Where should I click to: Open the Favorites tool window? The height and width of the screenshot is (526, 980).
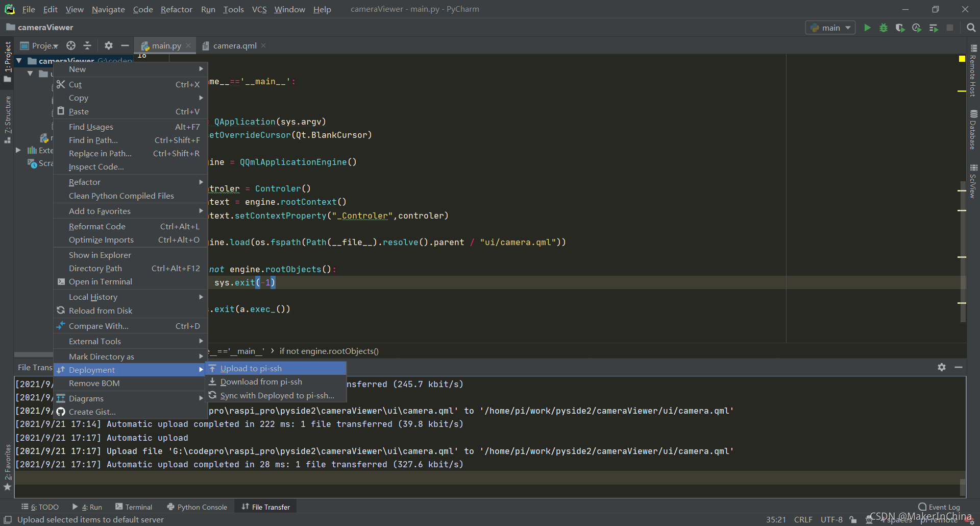click(8, 467)
